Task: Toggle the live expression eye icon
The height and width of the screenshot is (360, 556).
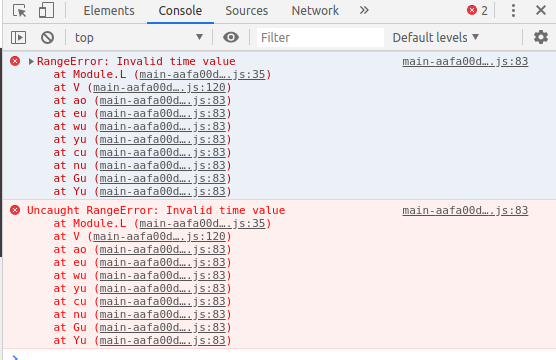Action: point(231,37)
